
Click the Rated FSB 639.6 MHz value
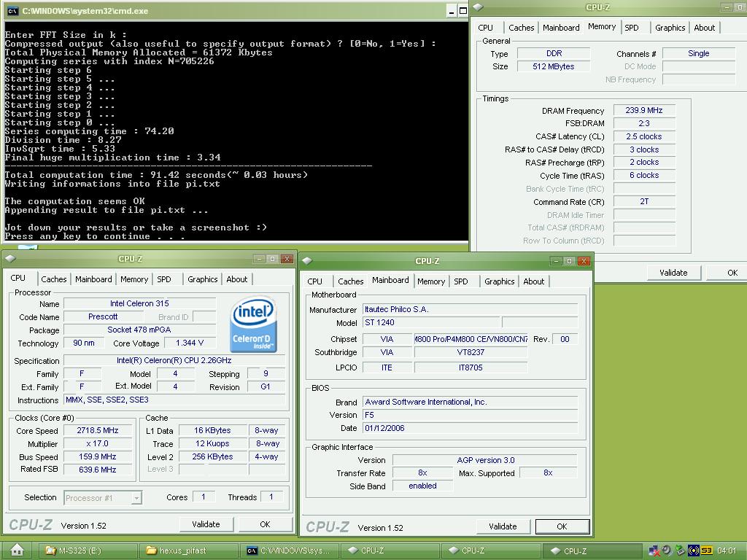coord(98,470)
